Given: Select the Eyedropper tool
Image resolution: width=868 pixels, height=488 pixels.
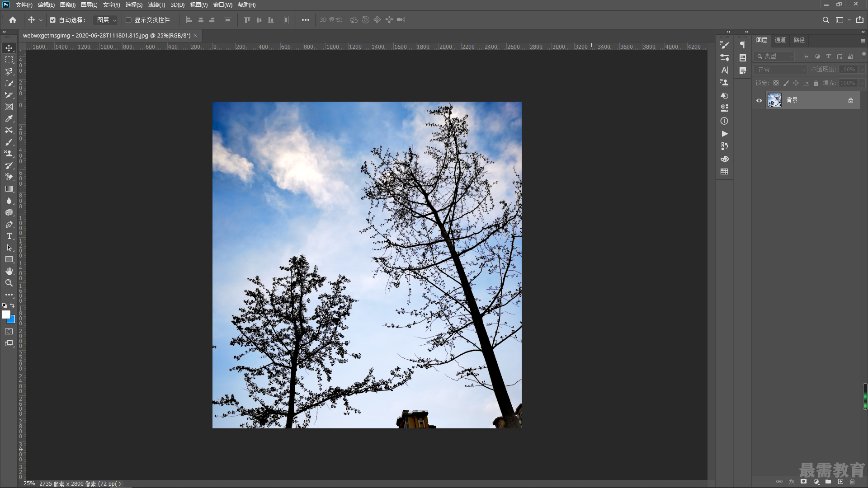Looking at the screenshot, I should 9,118.
